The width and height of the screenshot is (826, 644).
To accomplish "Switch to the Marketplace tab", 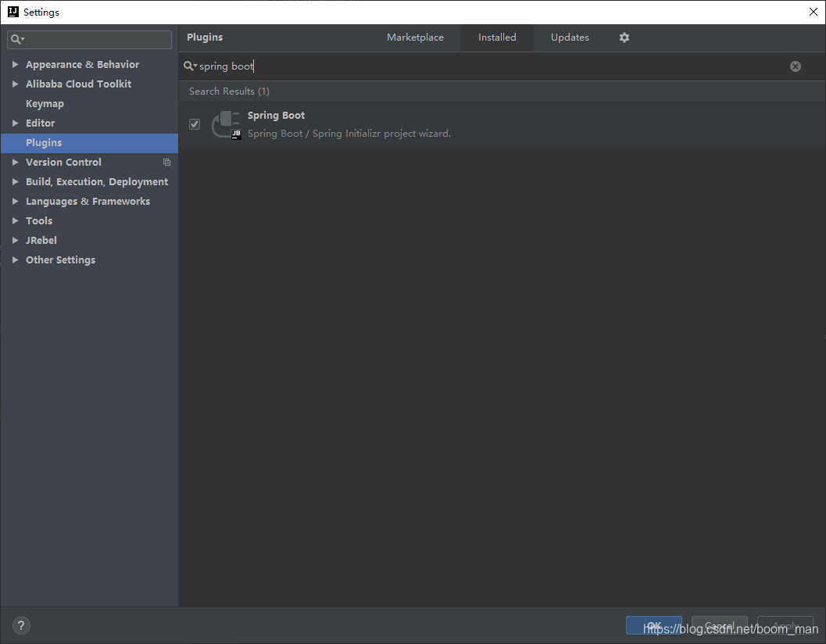I will point(415,38).
